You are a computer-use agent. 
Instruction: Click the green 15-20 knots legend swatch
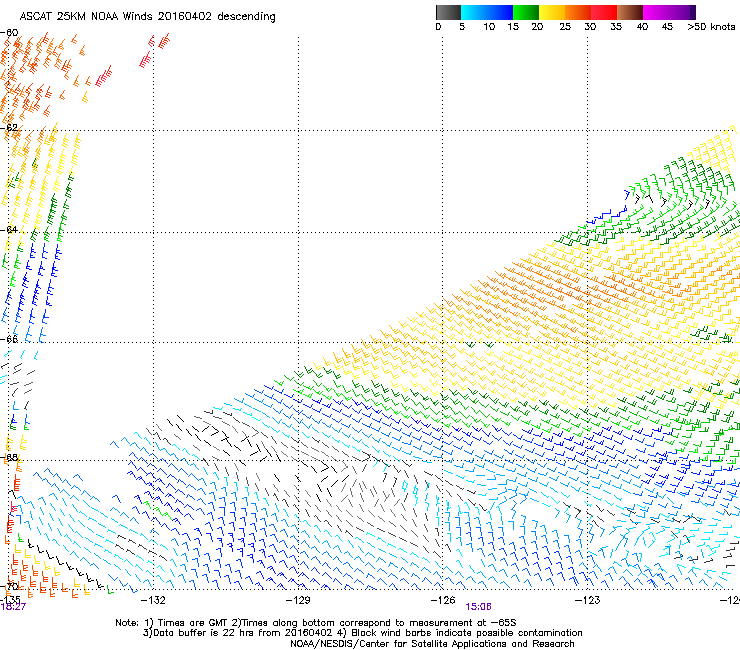[x=526, y=12]
